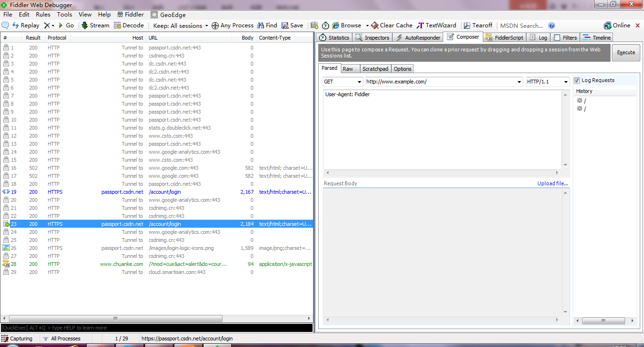
Task: Replay the selected sessions
Action: coord(26,25)
